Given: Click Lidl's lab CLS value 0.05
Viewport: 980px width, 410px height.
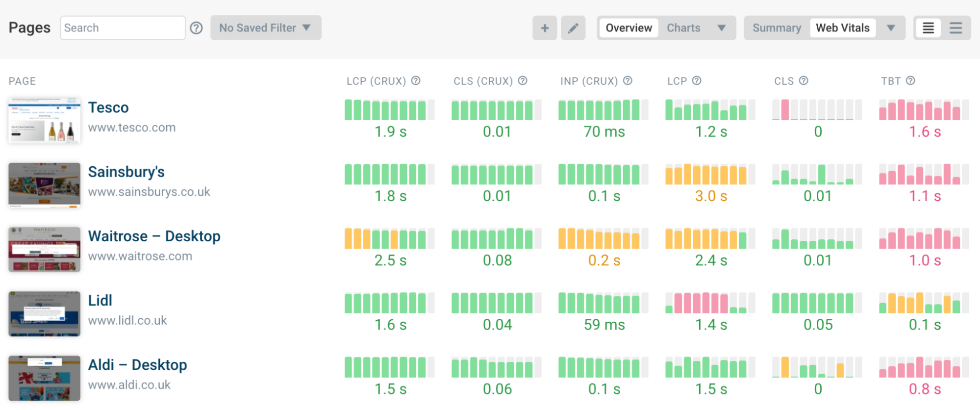Looking at the screenshot, I should [818, 325].
